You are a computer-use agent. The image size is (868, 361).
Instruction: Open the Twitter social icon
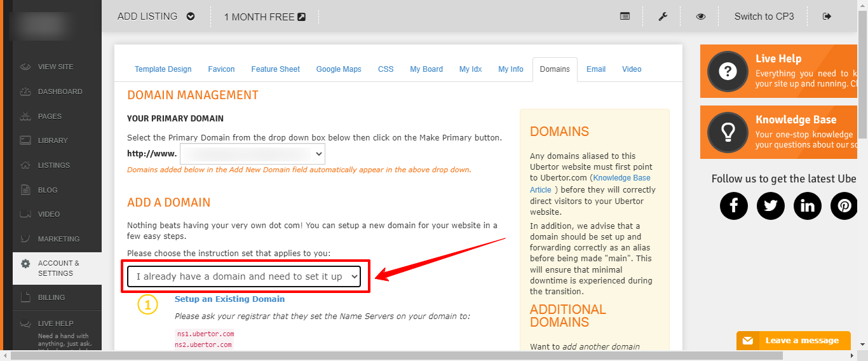(771, 206)
